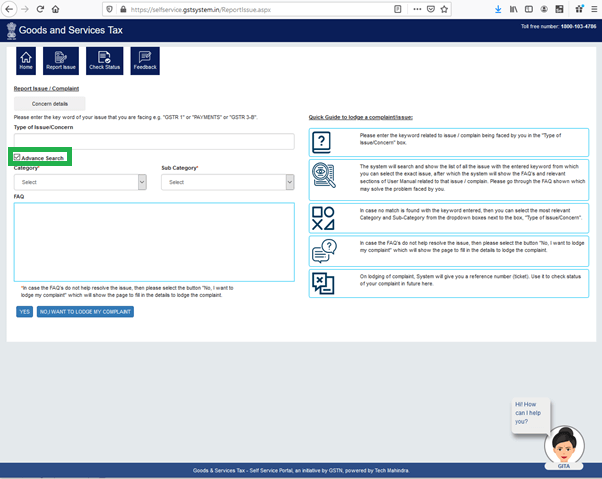The width and height of the screenshot is (602, 479).
Task: Click the tracking protection shield icon
Action: point(109,9)
